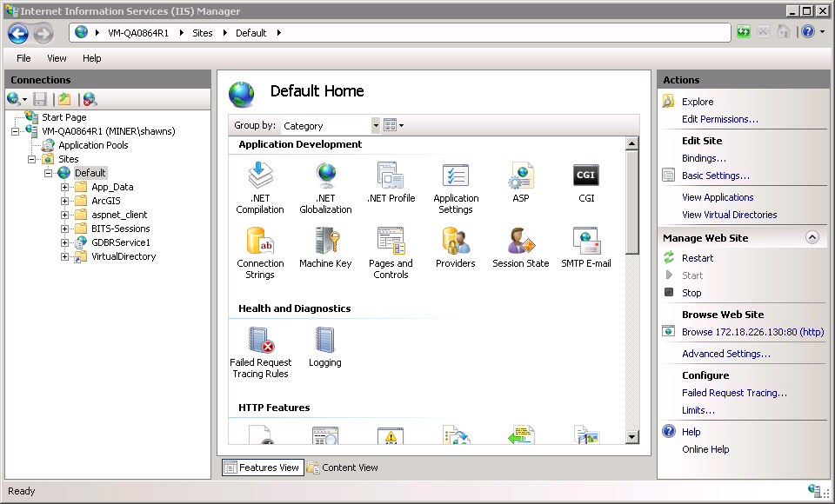Click Sites segment in address breadcrumb
The width and height of the screenshot is (835, 504).
point(203,33)
